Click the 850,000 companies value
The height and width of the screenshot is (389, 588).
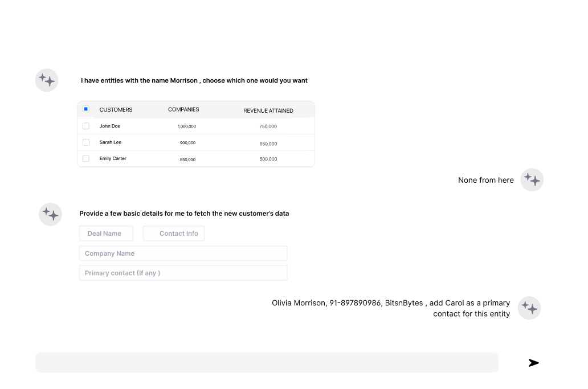pyautogui.click(x=187, y=159)
